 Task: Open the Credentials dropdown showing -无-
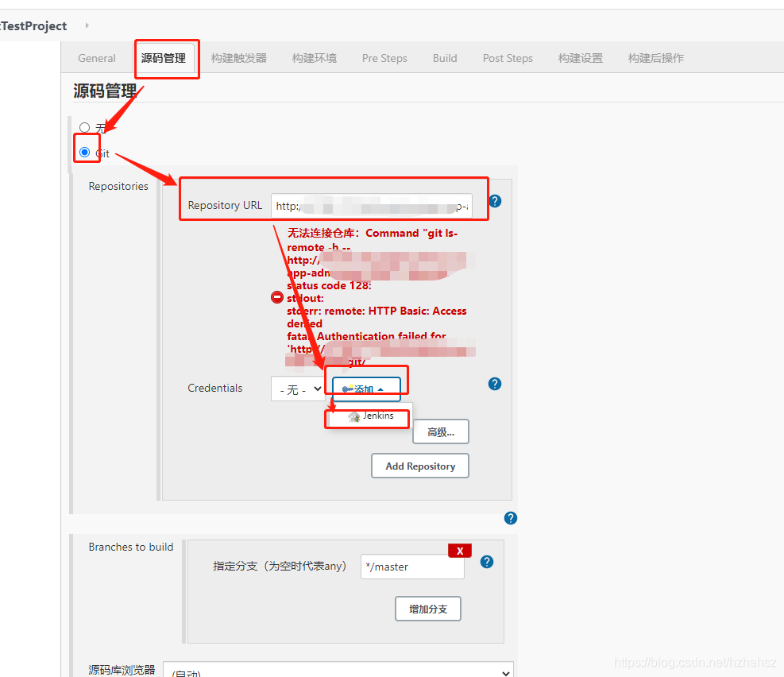[297, 389]
